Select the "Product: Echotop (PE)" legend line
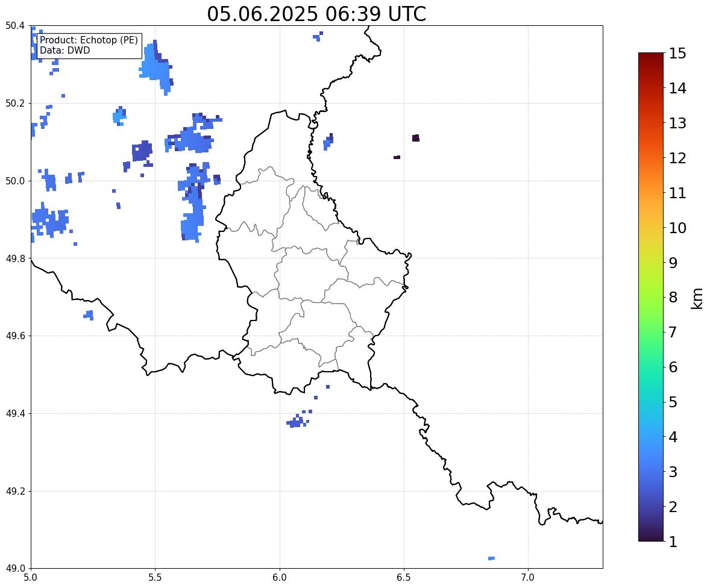The height and width of the screenshot is (588, 710). click(89, 40)
